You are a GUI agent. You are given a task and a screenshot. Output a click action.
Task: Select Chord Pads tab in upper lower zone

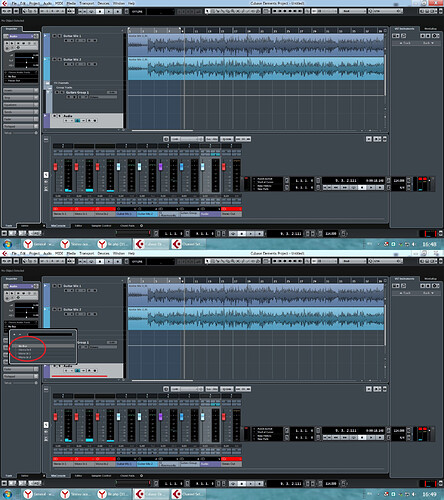pyautogui.click(x=127, y=226)
